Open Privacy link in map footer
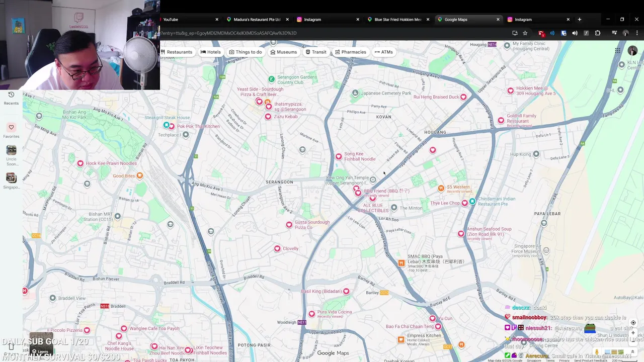 [x=565, y=360]
